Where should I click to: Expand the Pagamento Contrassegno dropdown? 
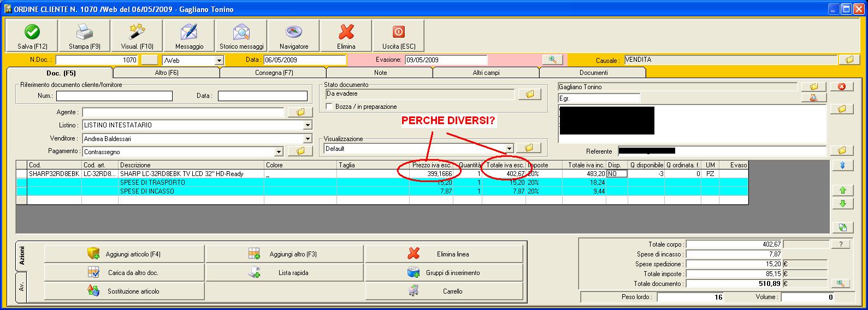279,152
